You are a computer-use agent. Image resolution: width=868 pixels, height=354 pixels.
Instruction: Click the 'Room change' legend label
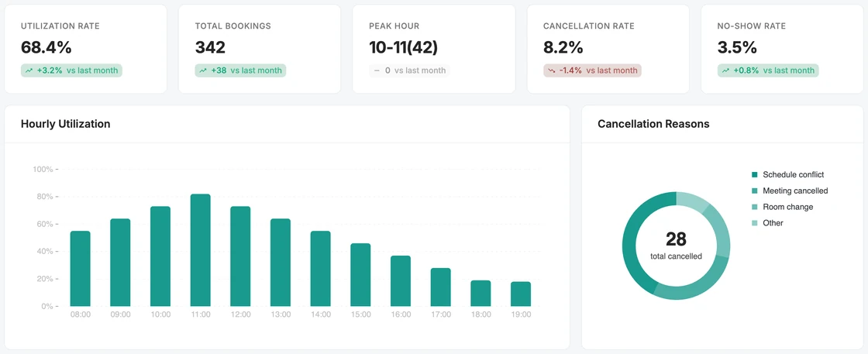[787, 207]
